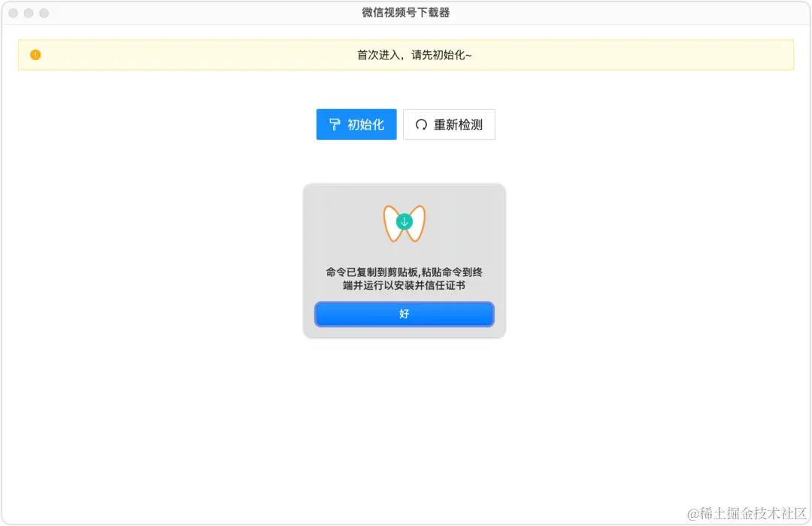Run detection again via the 重新检测 button

coord(450,124)
